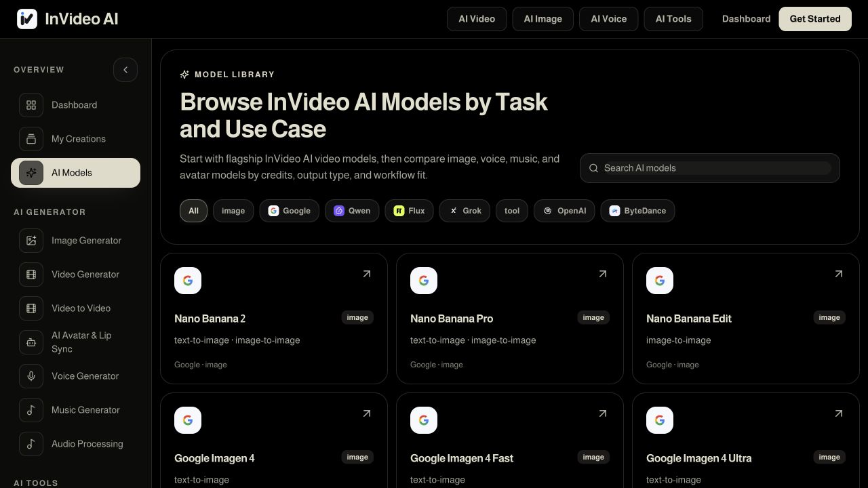Filter models by Grok chip
868x488 pixels.
click(x=465, y=211)
